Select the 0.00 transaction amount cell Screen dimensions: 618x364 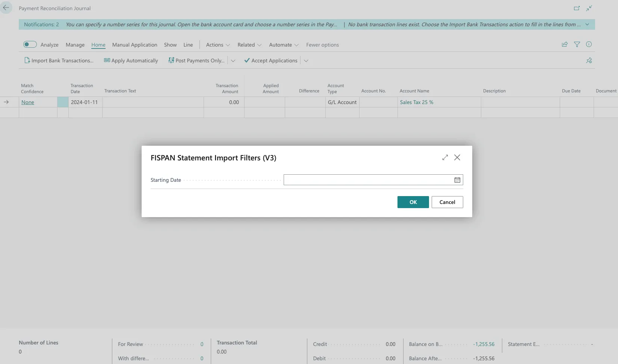pyautogui.click(x=224, y=102)
